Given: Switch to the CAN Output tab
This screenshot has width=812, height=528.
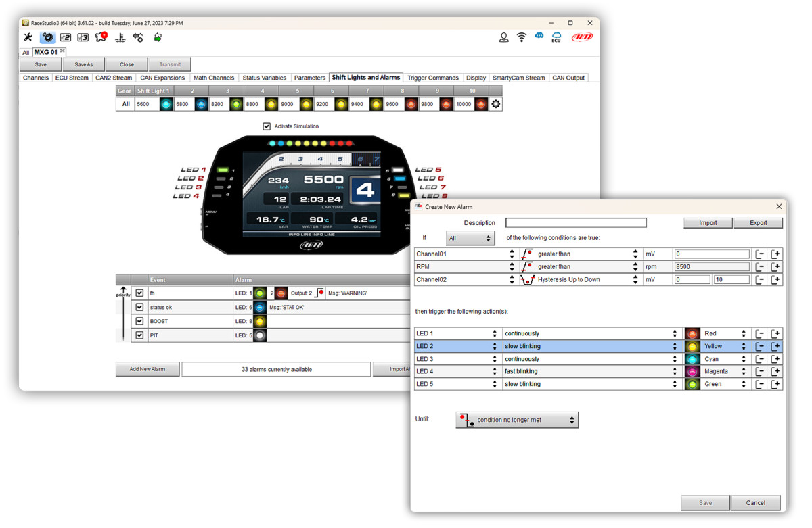Looking at the screenshot, I should tap(568, 78).
